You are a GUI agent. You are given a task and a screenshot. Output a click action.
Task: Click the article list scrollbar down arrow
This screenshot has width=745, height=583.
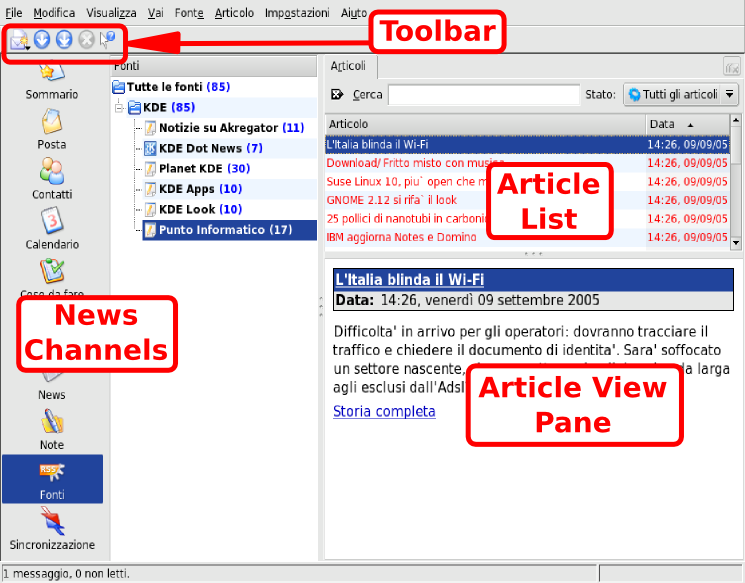736,242
